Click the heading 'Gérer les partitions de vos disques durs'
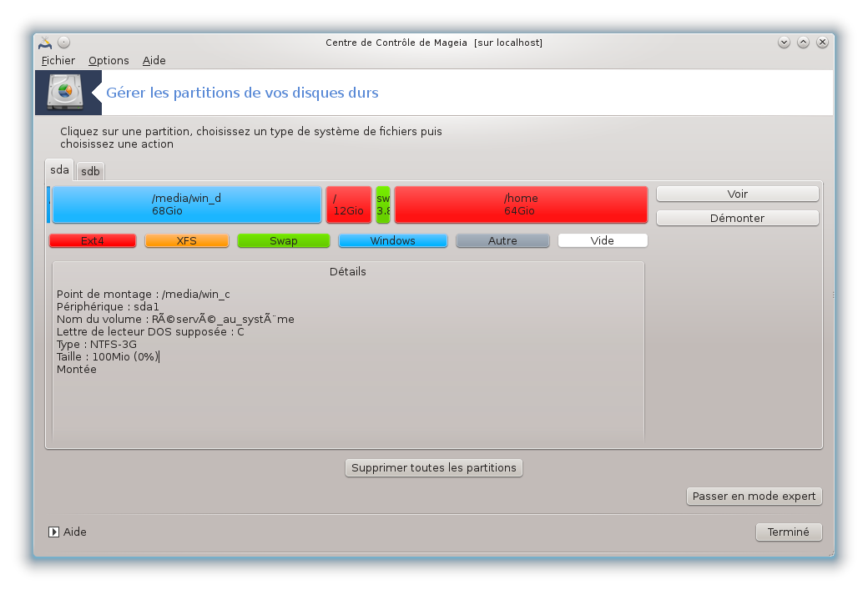 (243, 93)
